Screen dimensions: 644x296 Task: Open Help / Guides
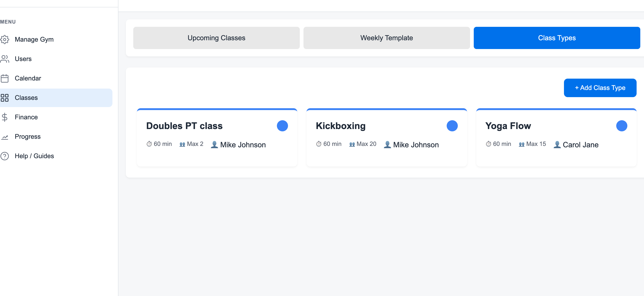[56, 156]
